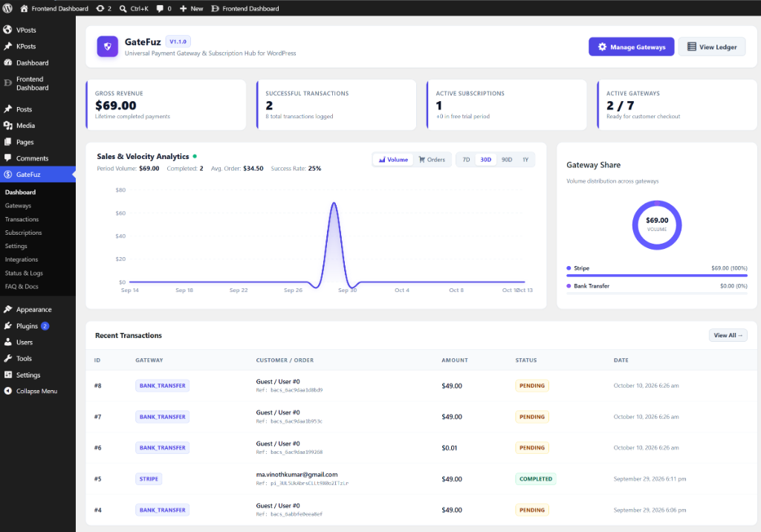Click the V1.1.0 version badge

click(178, 42)
